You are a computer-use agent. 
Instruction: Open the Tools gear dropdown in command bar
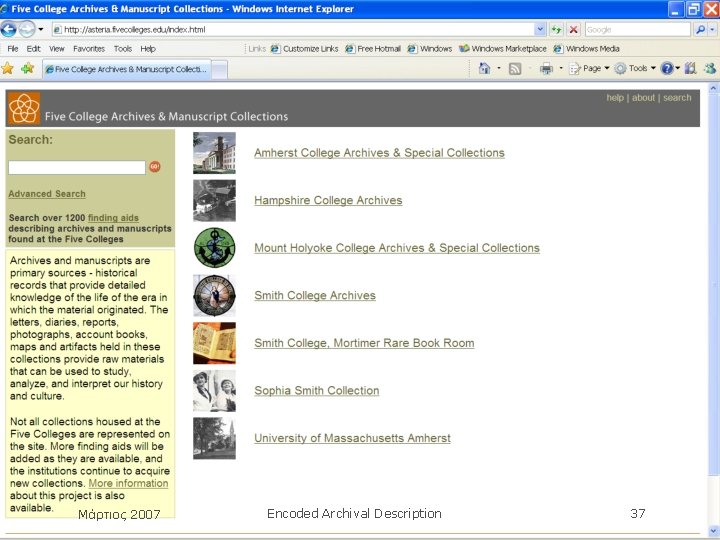pos(635,69)
